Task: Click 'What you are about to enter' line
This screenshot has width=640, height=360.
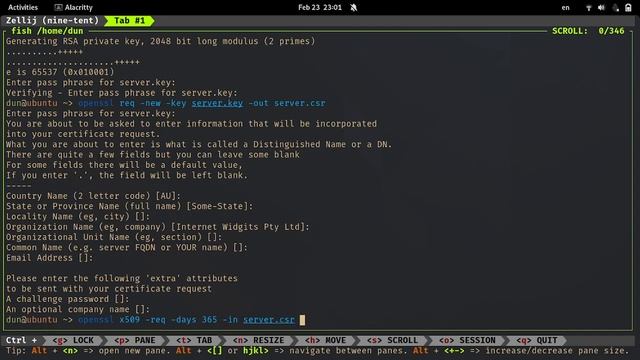Action: pos(199,144)
